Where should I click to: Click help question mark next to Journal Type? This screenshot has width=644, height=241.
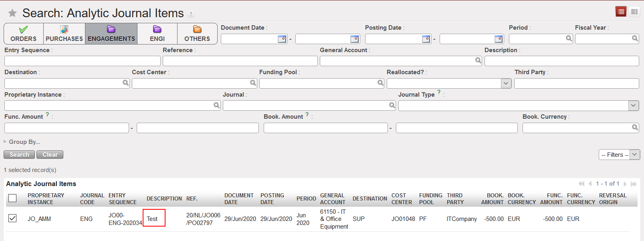click(x=439, y=92)
